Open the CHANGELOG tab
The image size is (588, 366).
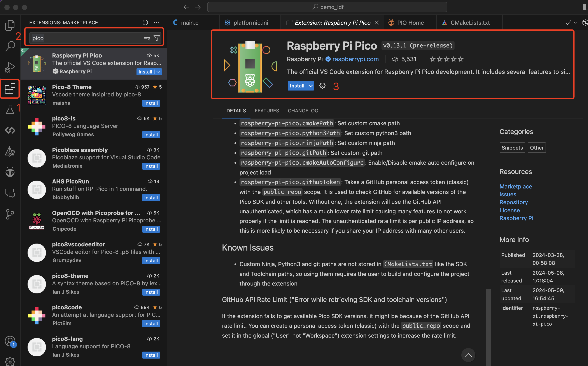303,111
